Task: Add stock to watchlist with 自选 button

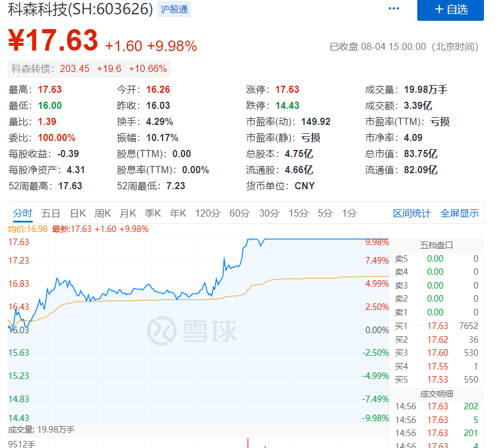Action: (x=451, y=10)
